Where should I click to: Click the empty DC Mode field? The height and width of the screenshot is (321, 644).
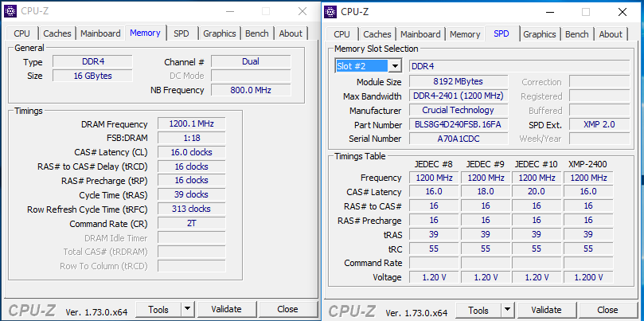(x=251, y=76)
